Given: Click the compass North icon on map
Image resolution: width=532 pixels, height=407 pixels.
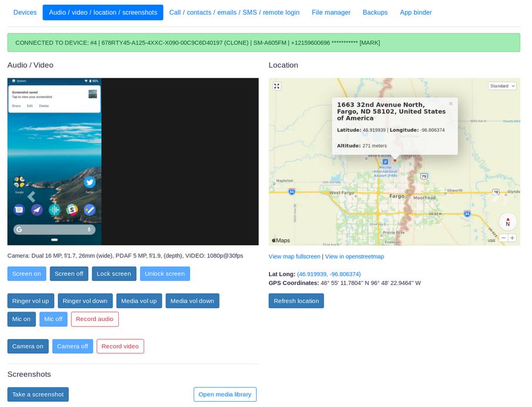Looking at the screenshot, I should pyautogui.click(x=507, y=221).
